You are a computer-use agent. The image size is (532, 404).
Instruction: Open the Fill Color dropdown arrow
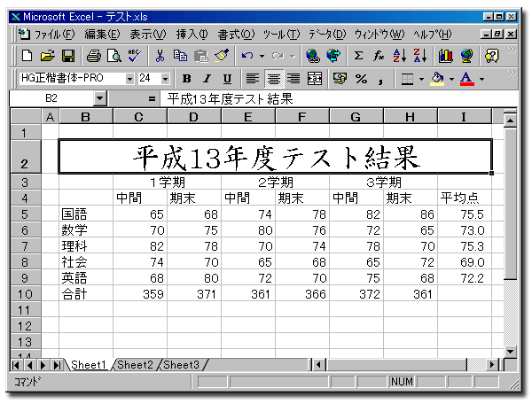pos(451,79)
